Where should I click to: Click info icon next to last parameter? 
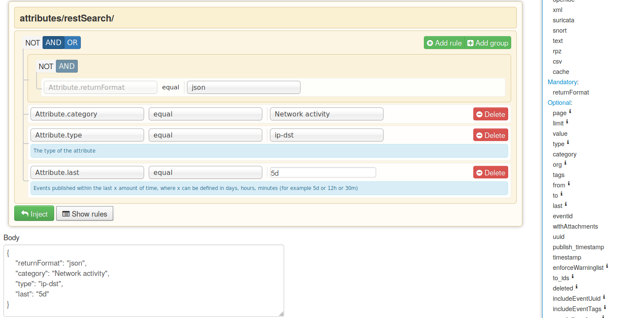pos(566,204)
